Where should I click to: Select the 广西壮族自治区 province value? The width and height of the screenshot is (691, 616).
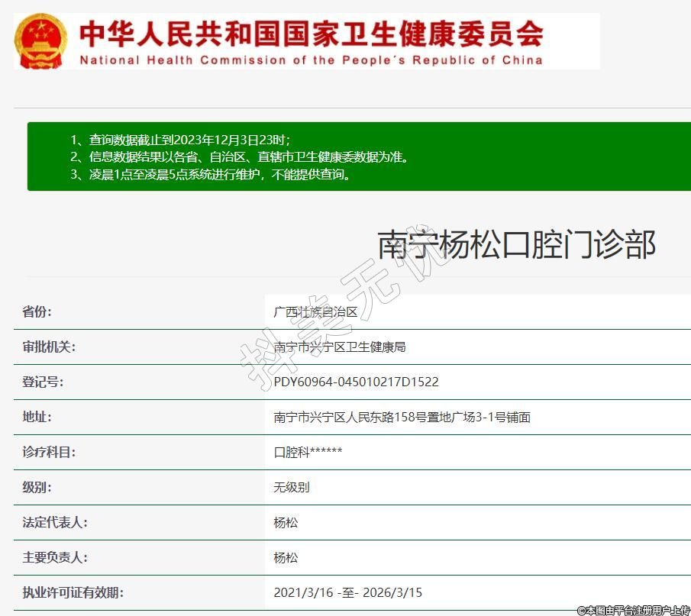point(315,311)
